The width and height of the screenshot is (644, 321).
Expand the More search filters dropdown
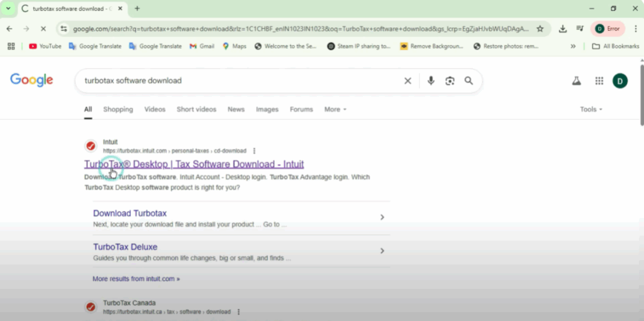point(335,109)
